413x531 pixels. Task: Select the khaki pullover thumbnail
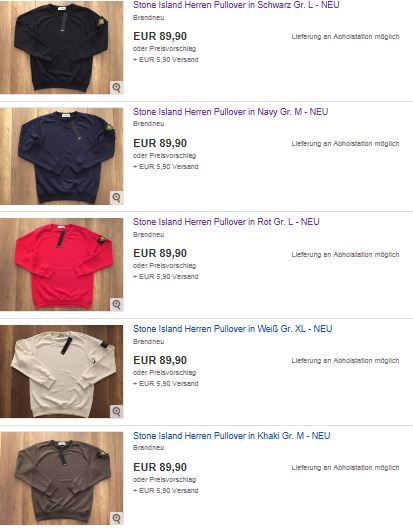[62, 478]
